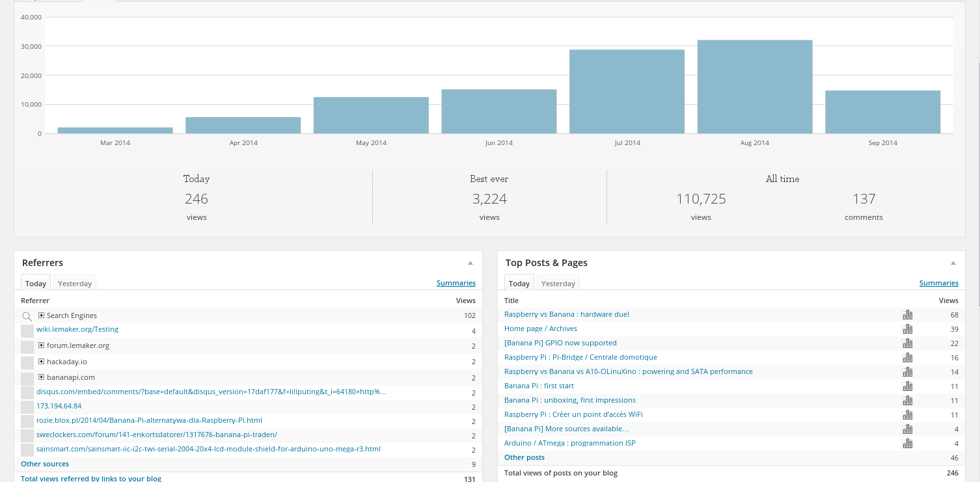Click stats chart icon for Home page / Archives
Viewport: 980px width, 482px height.
click(x=907, y=329)
